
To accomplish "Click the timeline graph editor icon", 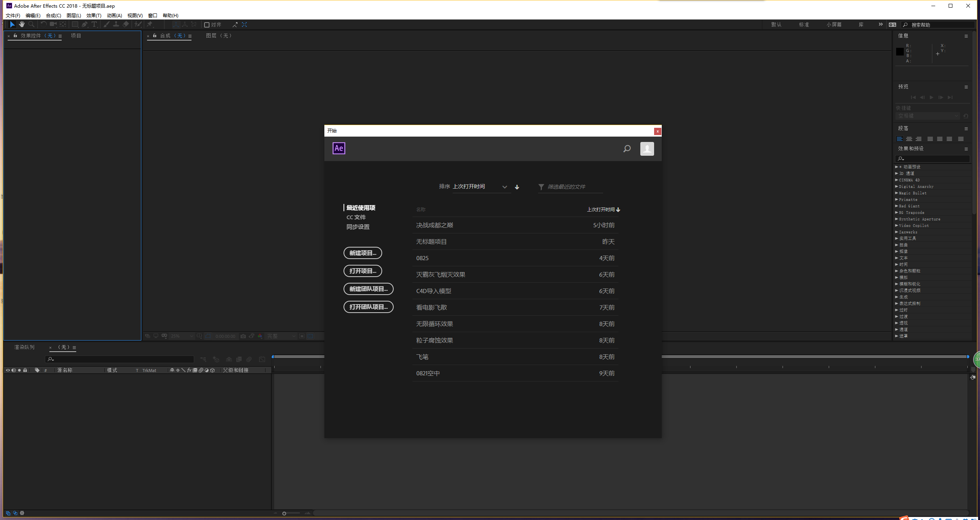I will tap(262, 359).
